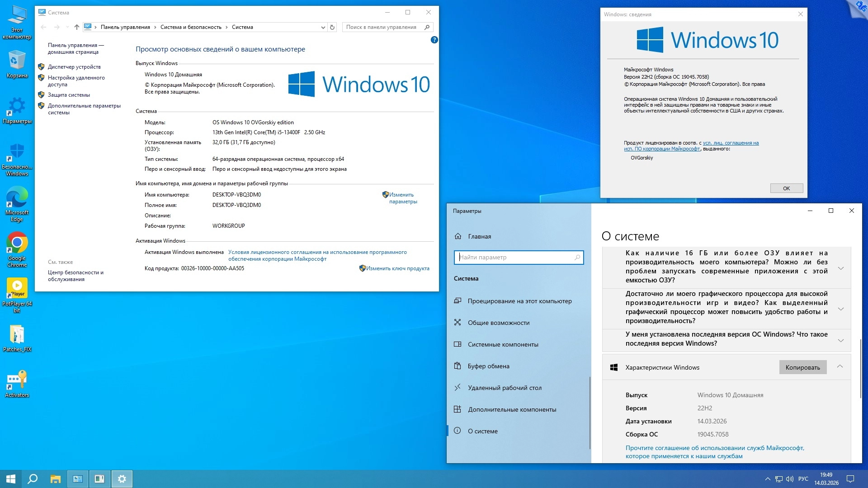
Task: Click the help question mark icon
Action: pyautogui.click(x=434, y=40)
